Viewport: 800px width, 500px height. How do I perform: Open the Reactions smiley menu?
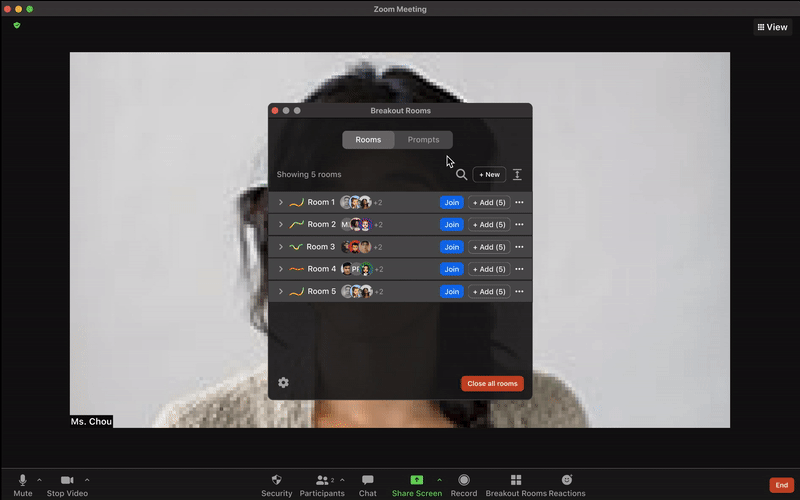point(567,485)
